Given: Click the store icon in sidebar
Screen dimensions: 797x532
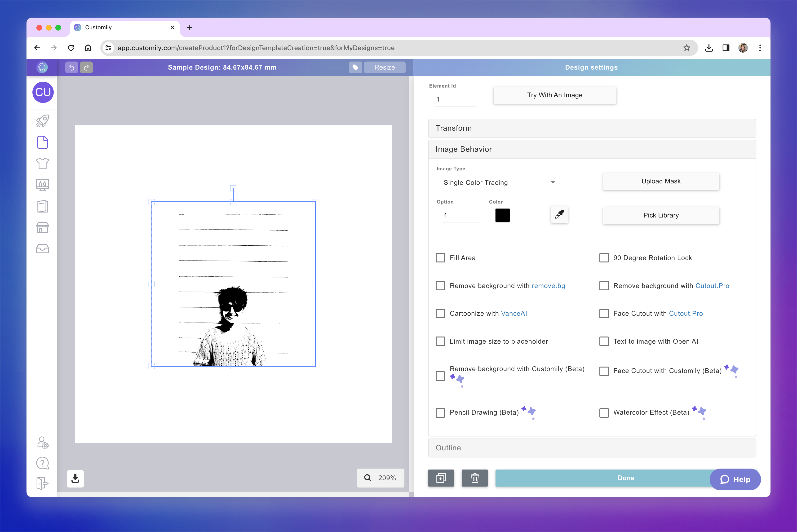Looking at the screenshot, I should [42, 227].
